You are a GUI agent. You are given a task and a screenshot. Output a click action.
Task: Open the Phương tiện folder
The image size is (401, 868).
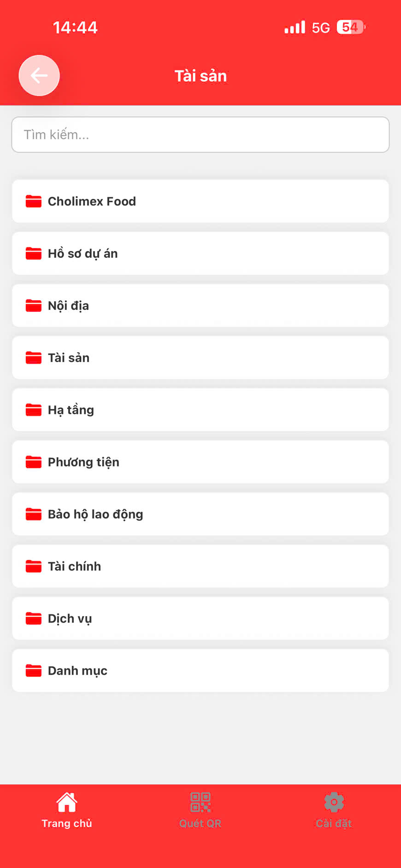tap(200, 462)
